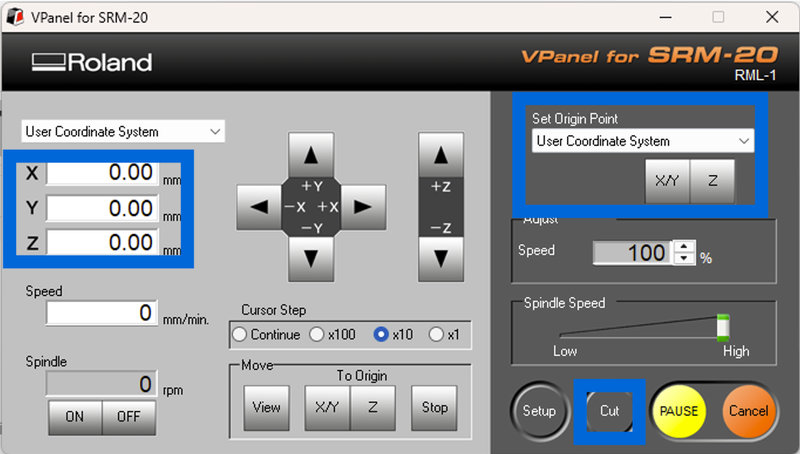
Task: Minimize the VPanel window
Action: click(x=665, y=17)
